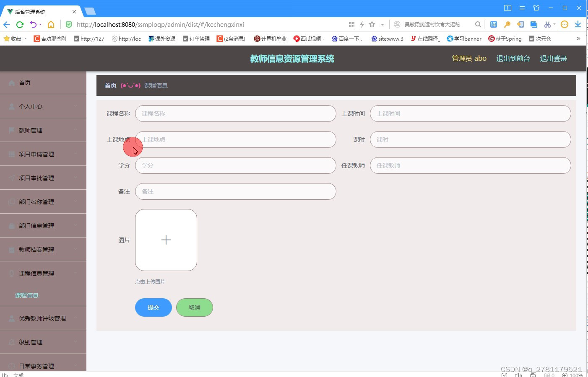Submit the form with 提交 button
Image resolution: width=588 pixels, height=377 pixels.
[x=154, y=307]
